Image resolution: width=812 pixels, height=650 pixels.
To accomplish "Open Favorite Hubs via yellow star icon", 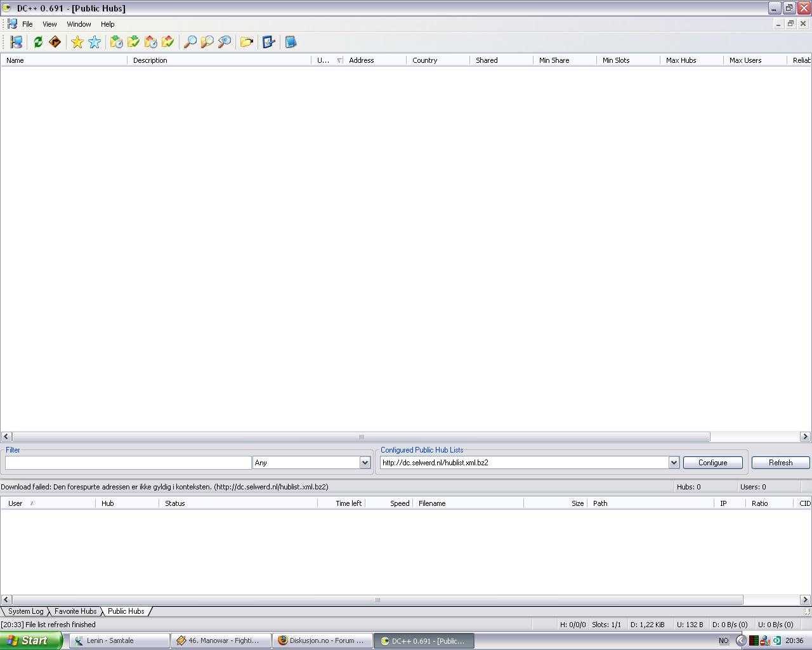I will 77,42.
